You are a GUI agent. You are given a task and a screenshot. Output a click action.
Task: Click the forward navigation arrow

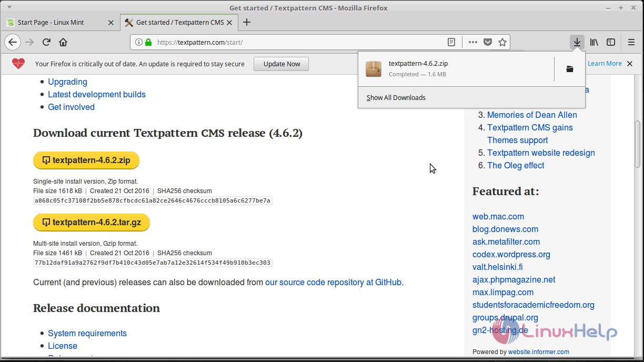point(29,42)
